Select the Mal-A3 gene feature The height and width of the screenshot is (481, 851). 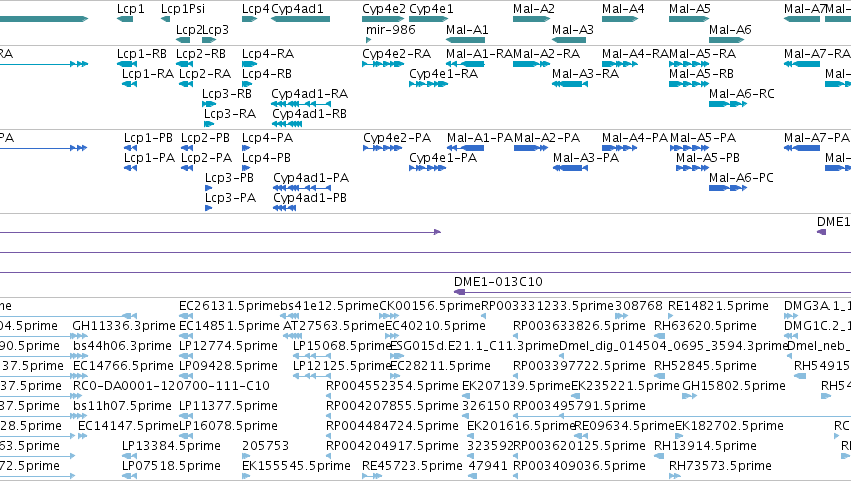coord(569,40)
